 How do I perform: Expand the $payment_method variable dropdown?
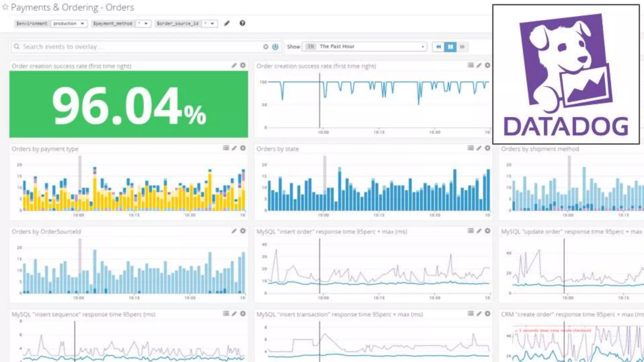(143, 24)
